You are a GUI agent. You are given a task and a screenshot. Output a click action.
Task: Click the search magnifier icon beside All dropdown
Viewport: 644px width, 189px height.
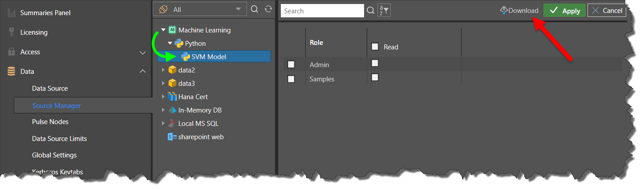coord(255,9)
